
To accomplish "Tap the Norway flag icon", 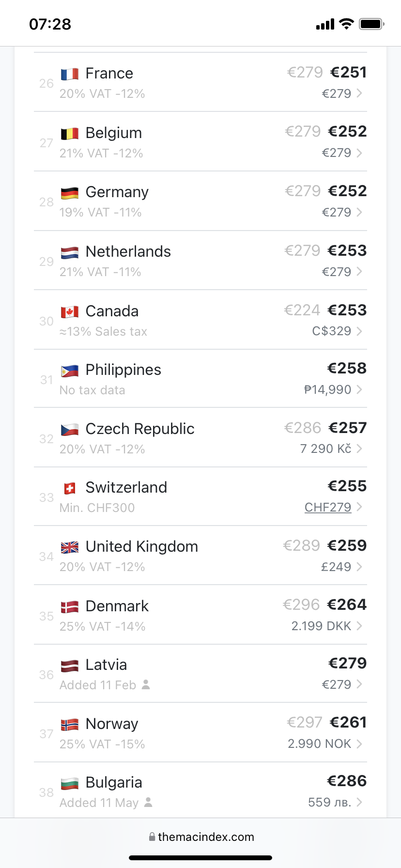I will [70, 725].
